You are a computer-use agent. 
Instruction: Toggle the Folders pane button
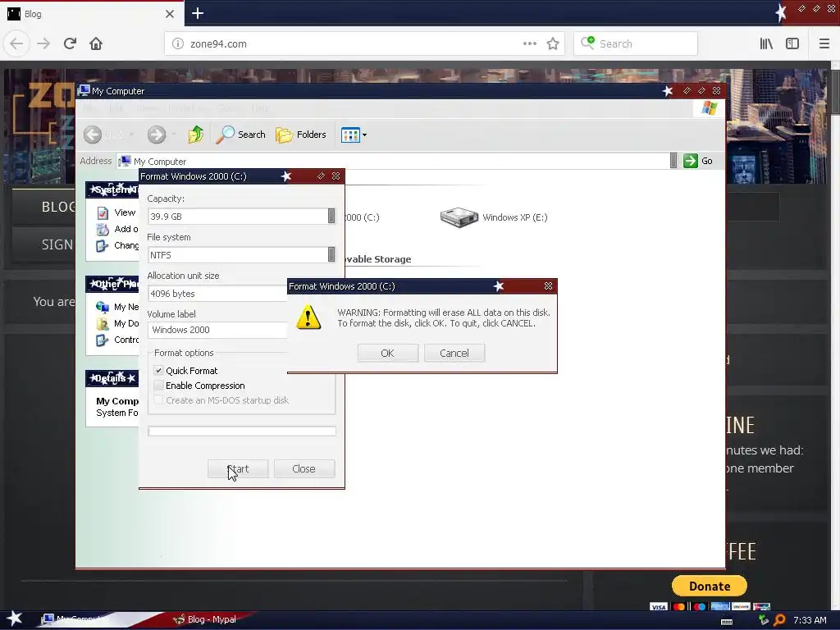pos(300,135)
